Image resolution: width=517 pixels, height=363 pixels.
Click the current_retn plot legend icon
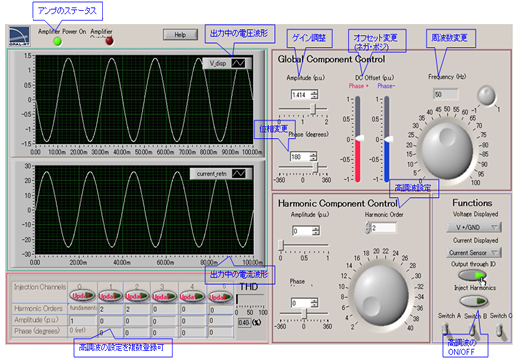pos(239,174)
